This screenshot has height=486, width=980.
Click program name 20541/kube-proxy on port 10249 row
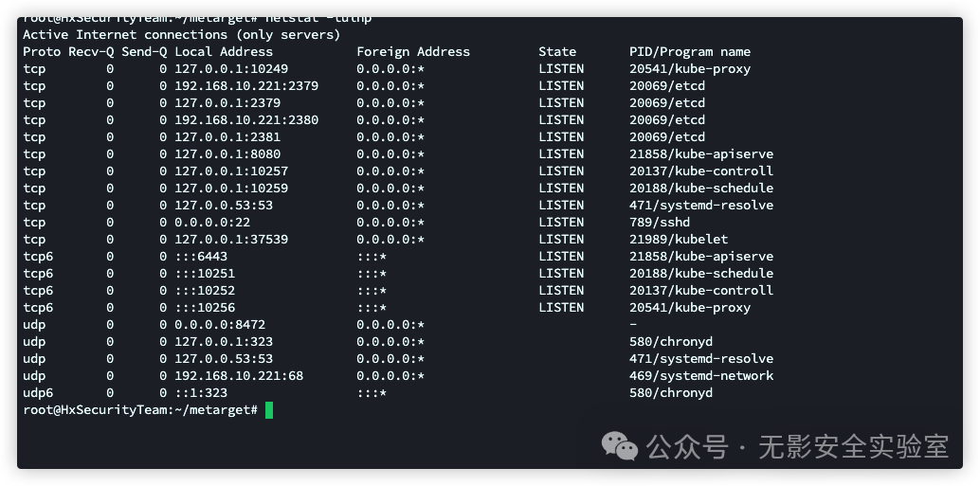click(690, 69)
